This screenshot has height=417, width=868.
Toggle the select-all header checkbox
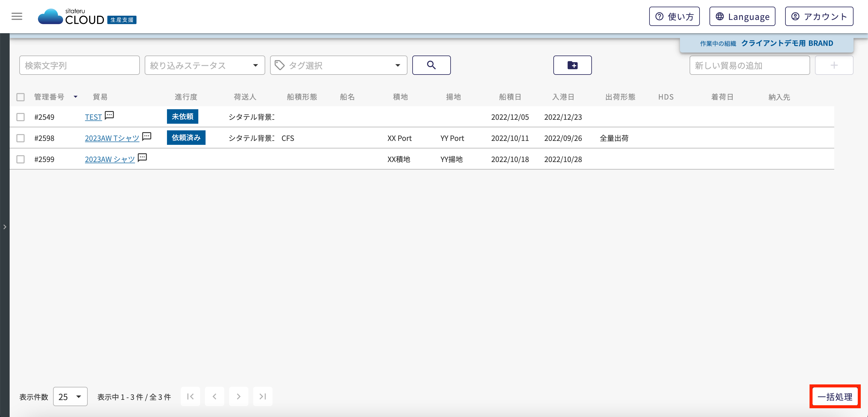pyautogui.click(x=20, y=97)
